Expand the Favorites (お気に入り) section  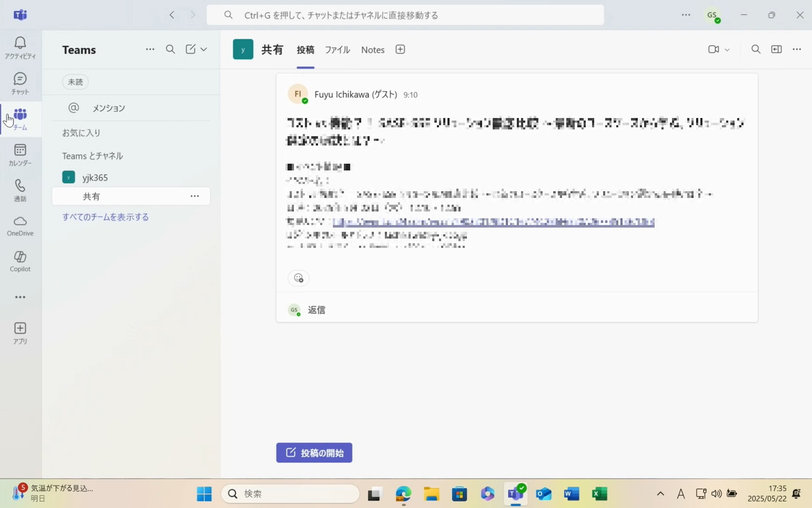coord(82,132)
